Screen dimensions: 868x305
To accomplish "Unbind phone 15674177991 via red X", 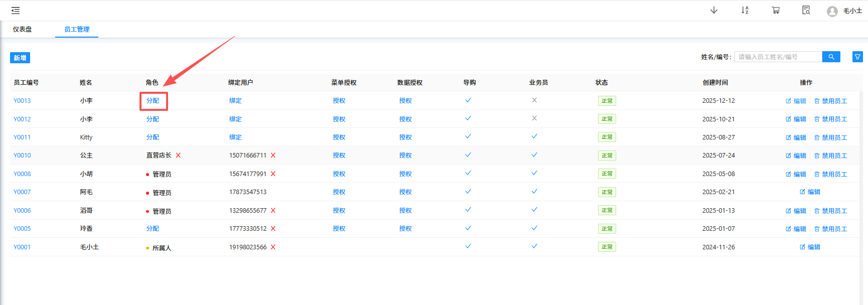I will [273, 174].
